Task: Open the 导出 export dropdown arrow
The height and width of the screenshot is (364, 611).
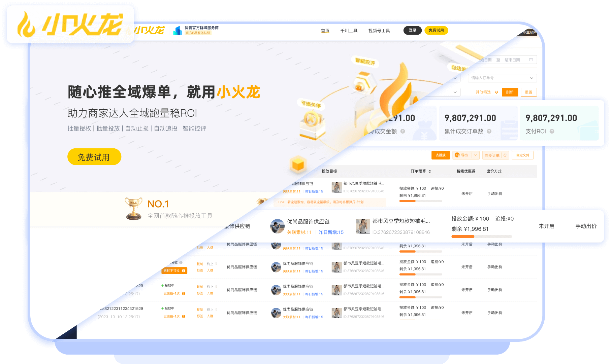Action: click(x=475, y=155)
